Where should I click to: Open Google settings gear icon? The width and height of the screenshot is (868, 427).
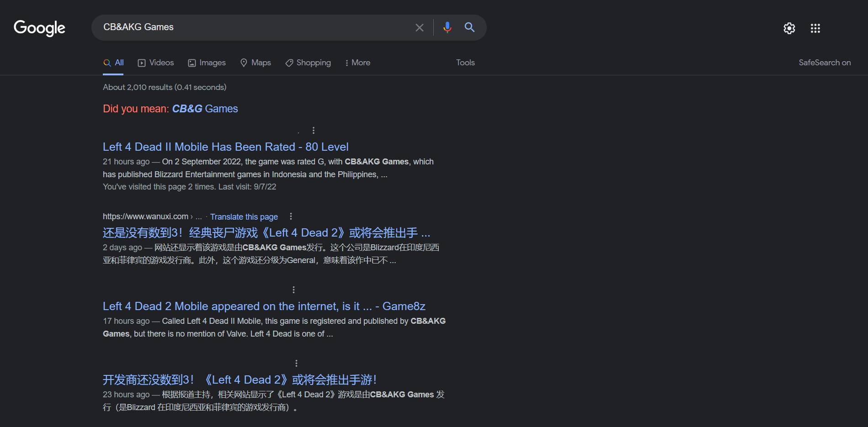[x=789, y=28]
